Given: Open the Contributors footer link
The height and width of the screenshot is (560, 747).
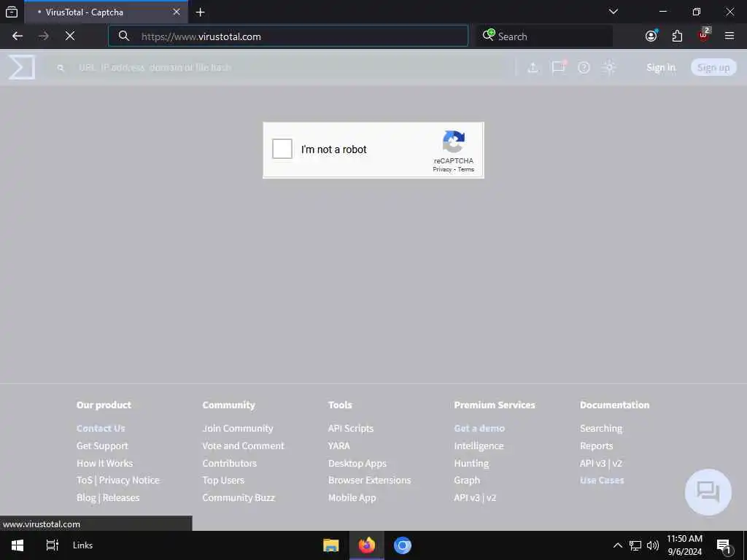Looking at the screenshot, I should coord(230,463).
